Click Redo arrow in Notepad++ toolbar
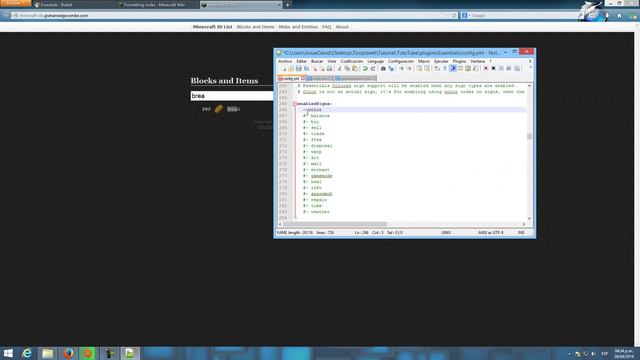This screenshot has width=640, height=360. point(373,69)
